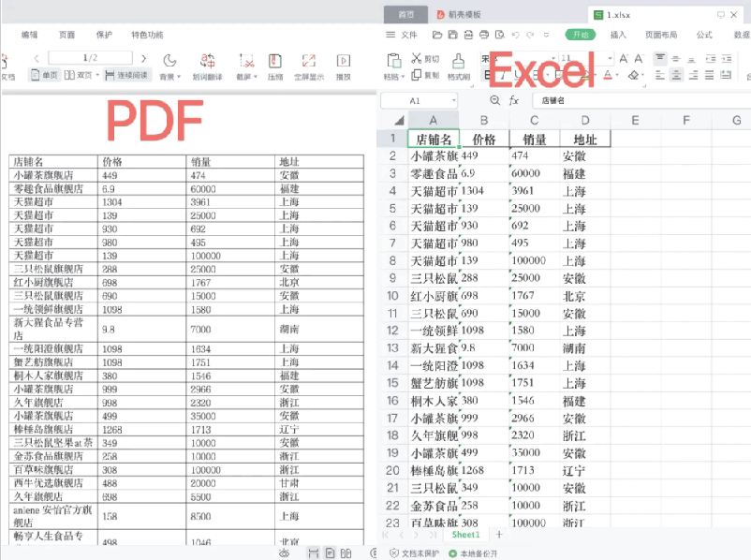
Task: Switch to the 公式 ribbon tab
Action: click(x=704, y=35)
